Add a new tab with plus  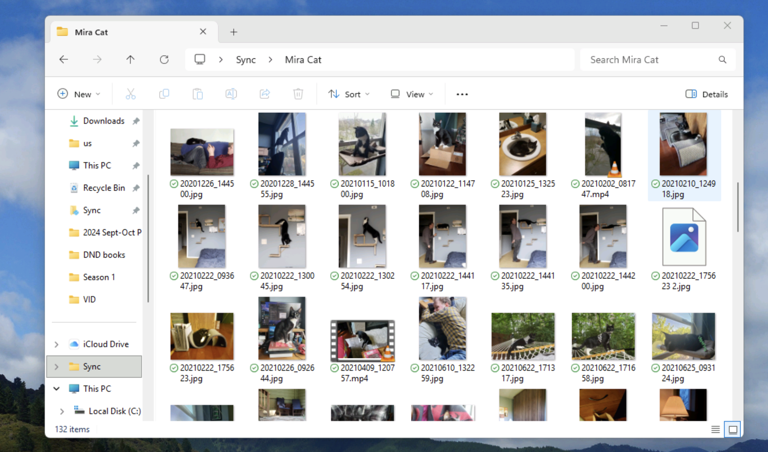point(234,32)
